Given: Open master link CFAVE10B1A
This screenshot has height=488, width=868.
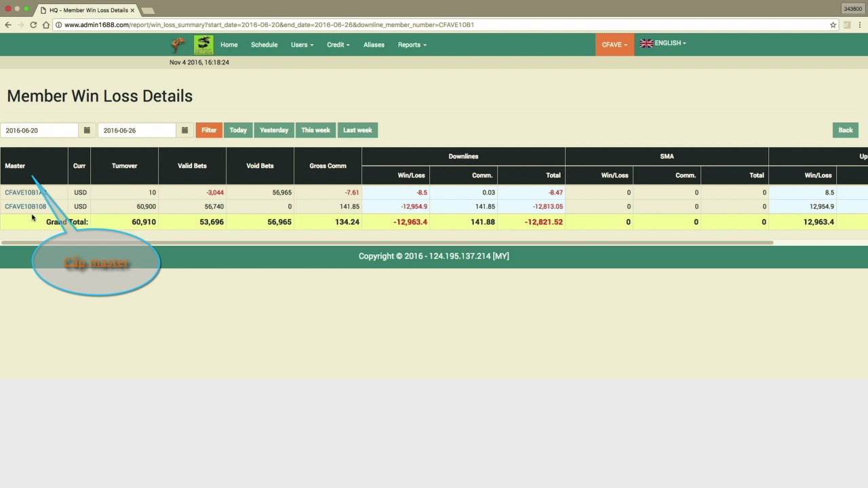Looking at the screenshot, I should [26, 192].
